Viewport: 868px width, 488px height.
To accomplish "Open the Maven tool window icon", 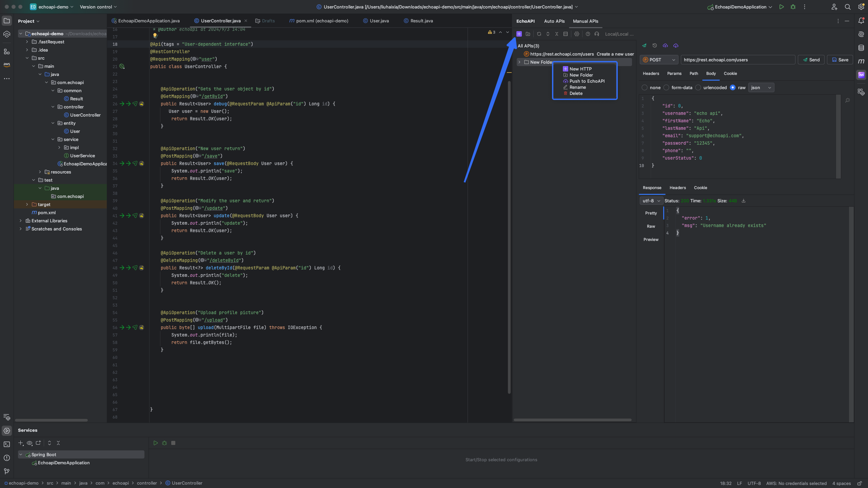I will pos(861,61).
